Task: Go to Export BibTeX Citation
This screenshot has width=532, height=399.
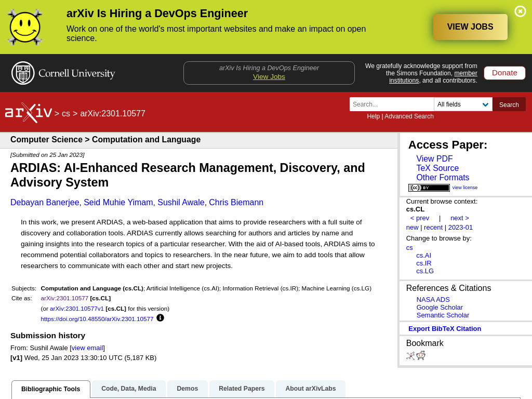Action: click(x=445, y=328)
